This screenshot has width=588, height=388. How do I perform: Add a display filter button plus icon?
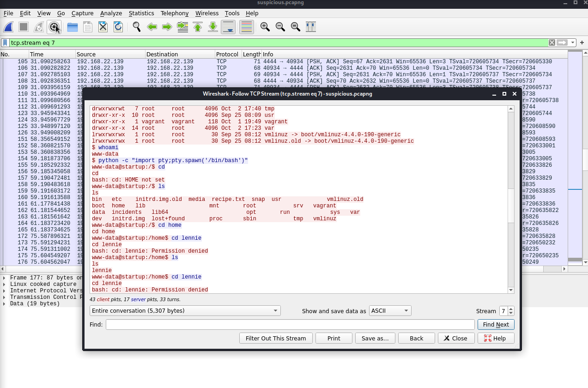click(x=582, y=42)
